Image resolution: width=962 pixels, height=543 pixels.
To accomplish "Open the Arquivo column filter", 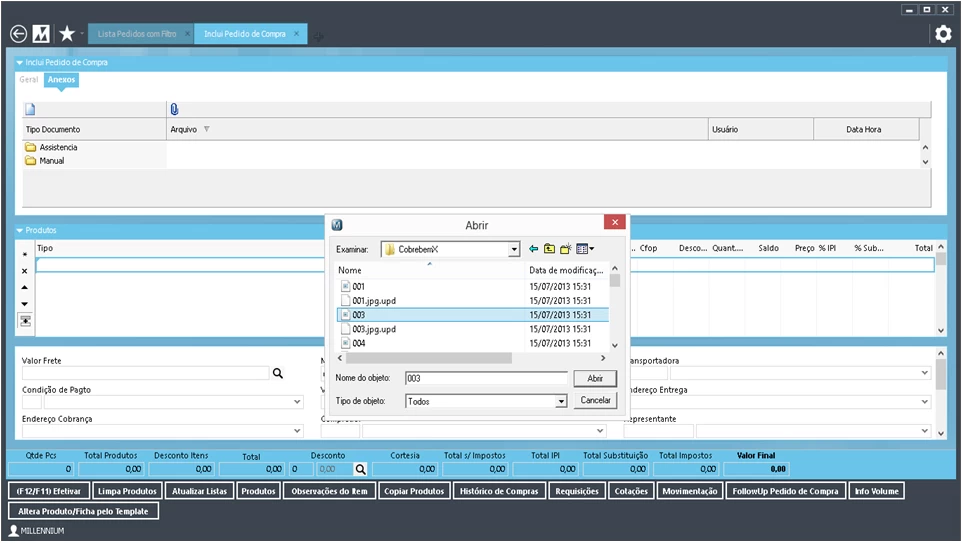I will [x=207, y=129].
